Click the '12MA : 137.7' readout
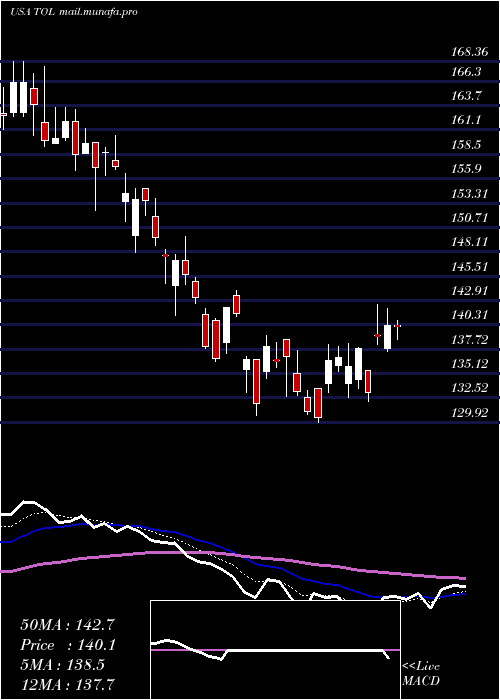The width and height of the screenshot is (500, 700). [x=67, y=684]
